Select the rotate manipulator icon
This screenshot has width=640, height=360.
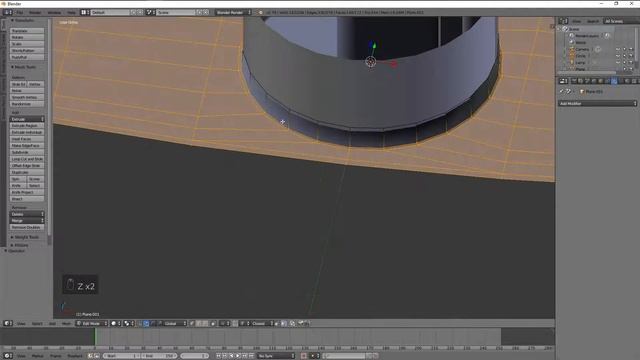[152, 323]
